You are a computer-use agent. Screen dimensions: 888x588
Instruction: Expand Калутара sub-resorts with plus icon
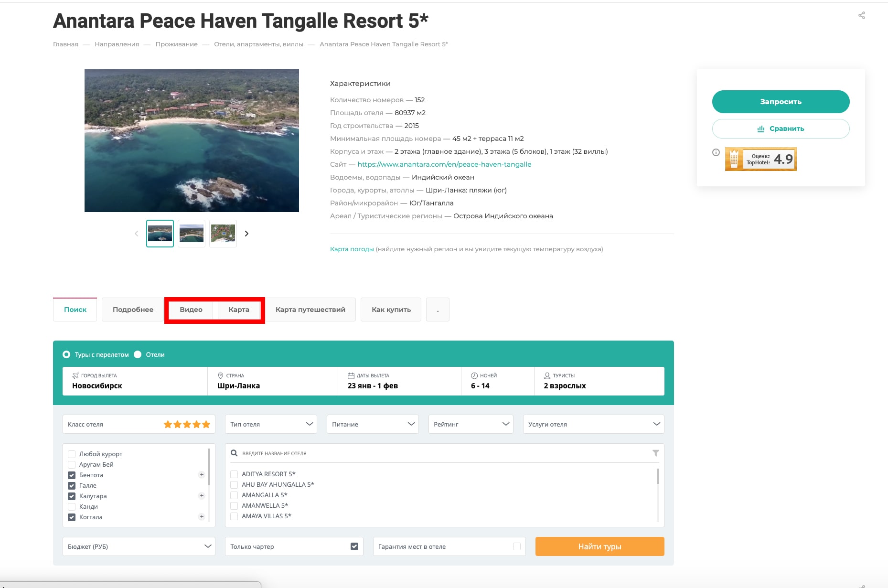click(202, 496)
